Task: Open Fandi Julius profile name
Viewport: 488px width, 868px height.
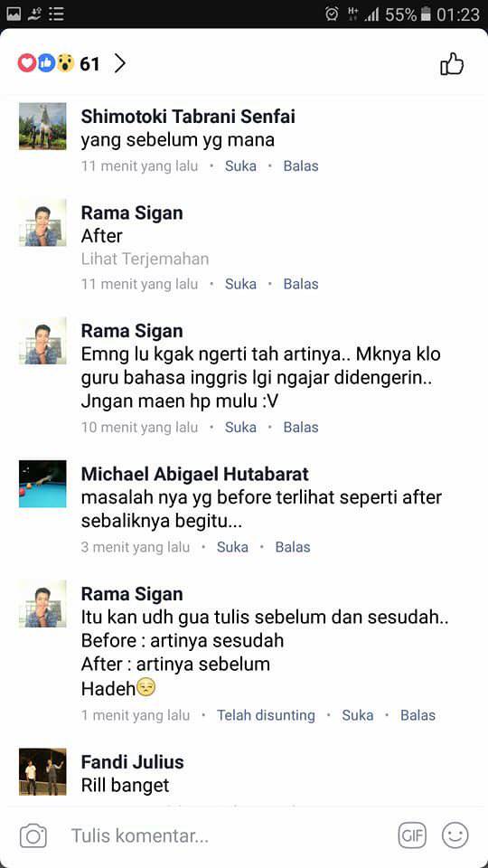Action: pyautogui.click(x=132, y=761)
